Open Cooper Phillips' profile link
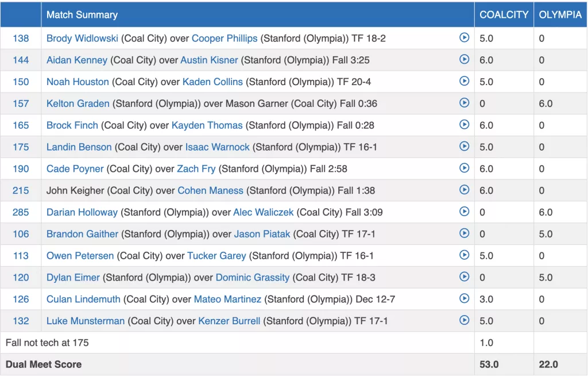 (x=225, y=39)
